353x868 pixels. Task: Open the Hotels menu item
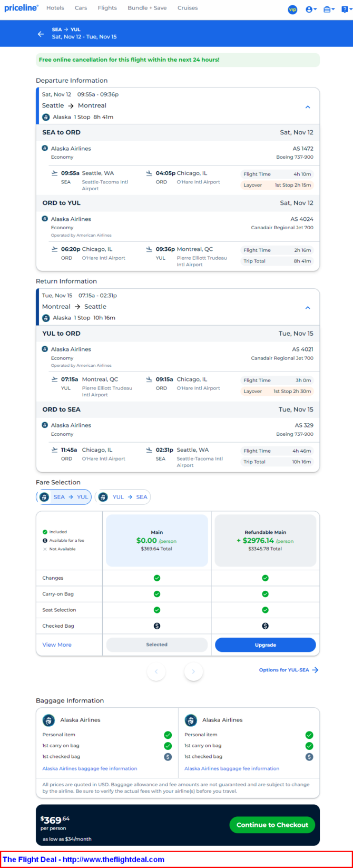point(55,8)
